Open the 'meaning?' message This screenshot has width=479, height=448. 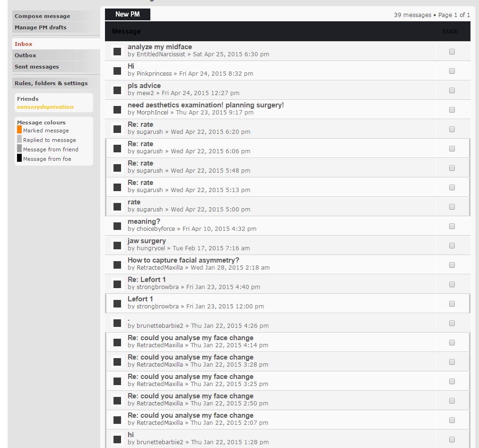(x=144, y=221)
